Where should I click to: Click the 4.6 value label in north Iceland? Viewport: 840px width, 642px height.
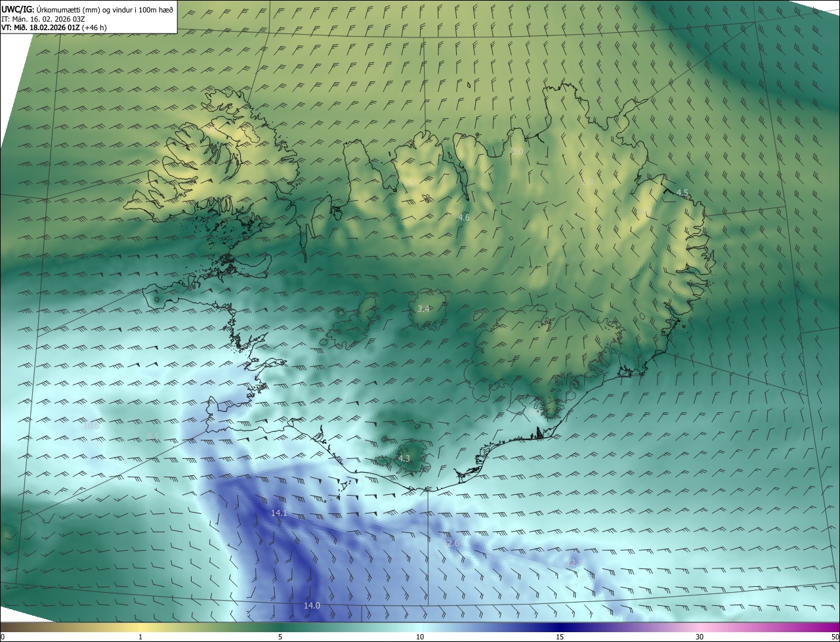(x=464, y=217)
